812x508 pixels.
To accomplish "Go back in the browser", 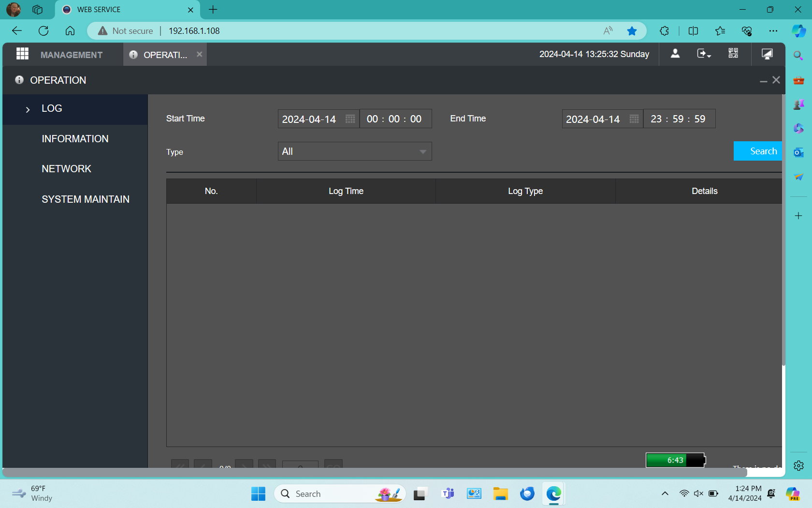I will click(x=17, y=31).
